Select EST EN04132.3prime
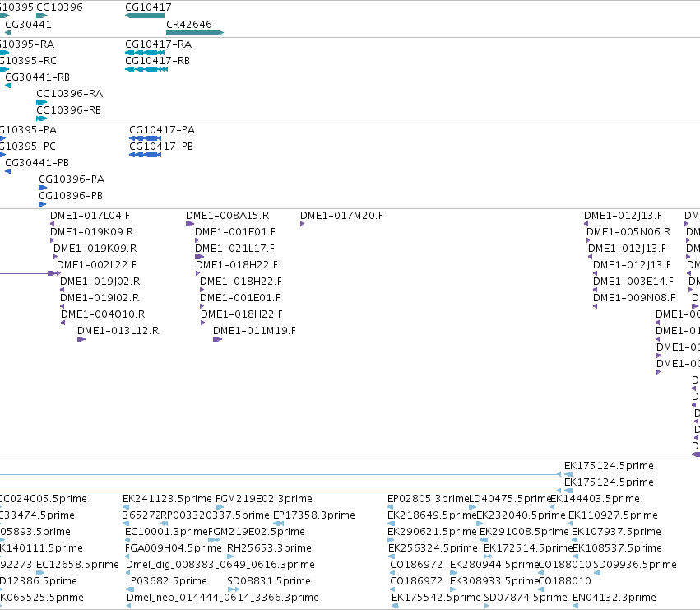 614,598
